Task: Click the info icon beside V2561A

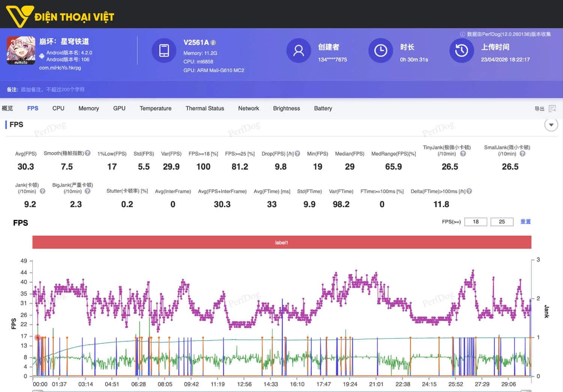Action: click(x=213, y=43)
